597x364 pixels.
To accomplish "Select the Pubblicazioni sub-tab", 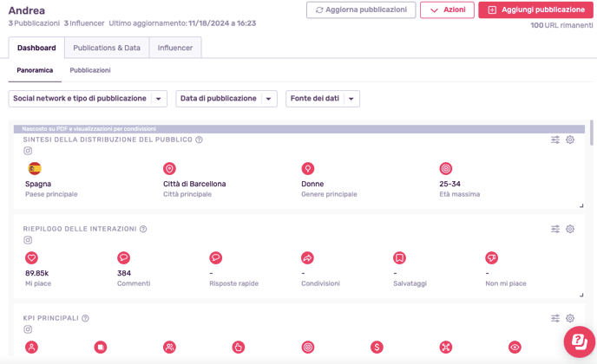I will (x=90, y=70).
